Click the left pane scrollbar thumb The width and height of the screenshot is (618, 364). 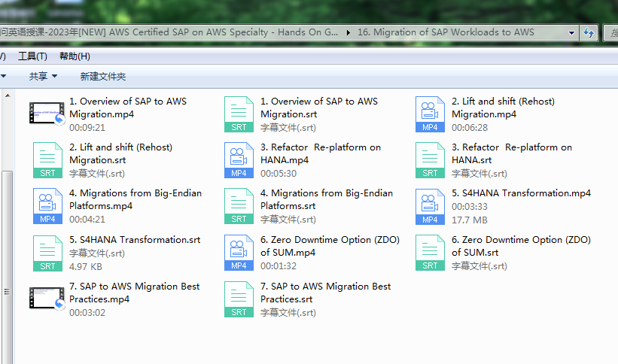coord(7,268)
